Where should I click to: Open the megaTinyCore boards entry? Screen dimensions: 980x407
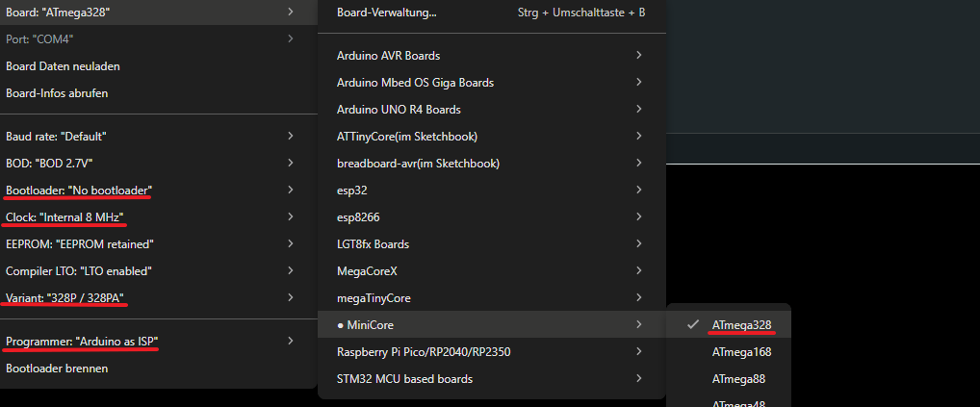[x=374, y=298]
